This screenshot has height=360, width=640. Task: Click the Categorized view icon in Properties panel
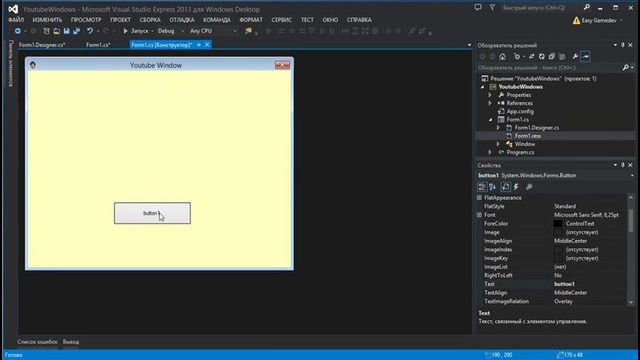click(x=482, y=187)
